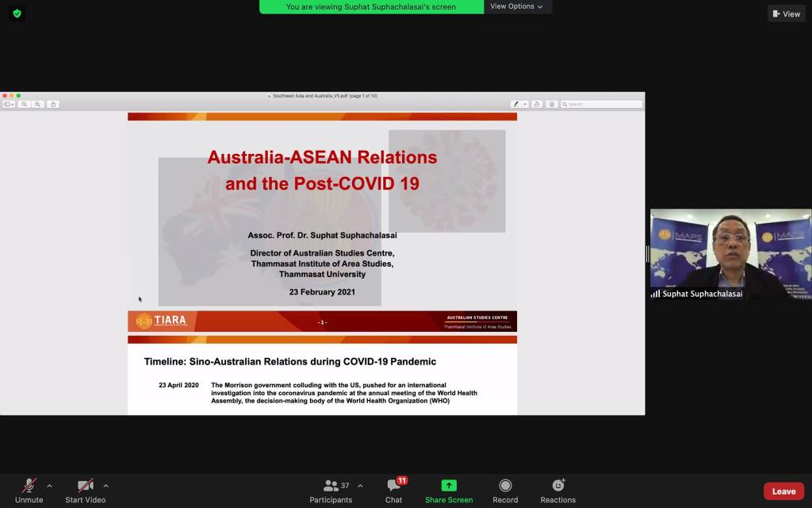Viewport: 812px width, 508px height.
Task: Click the green Share Screen icon
Action: 449,485
